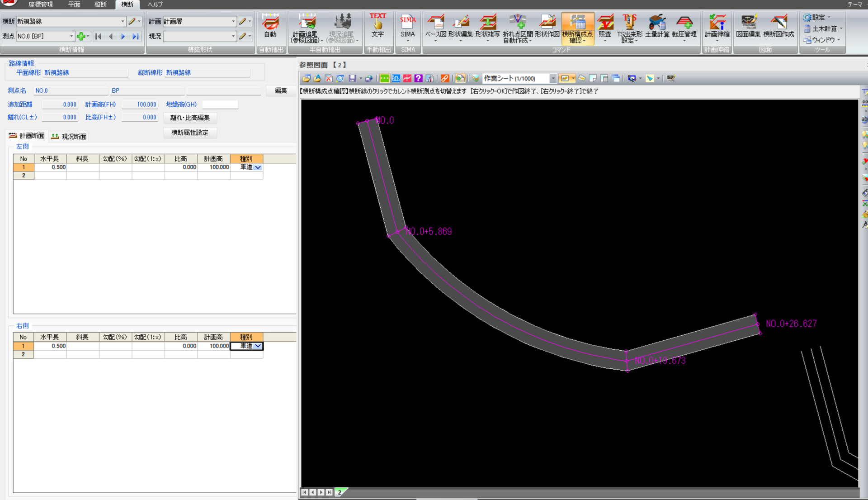Go to next station with arrow
This screenshot has width=868, height=500.
pyautogui.click(x=123, y=36)
